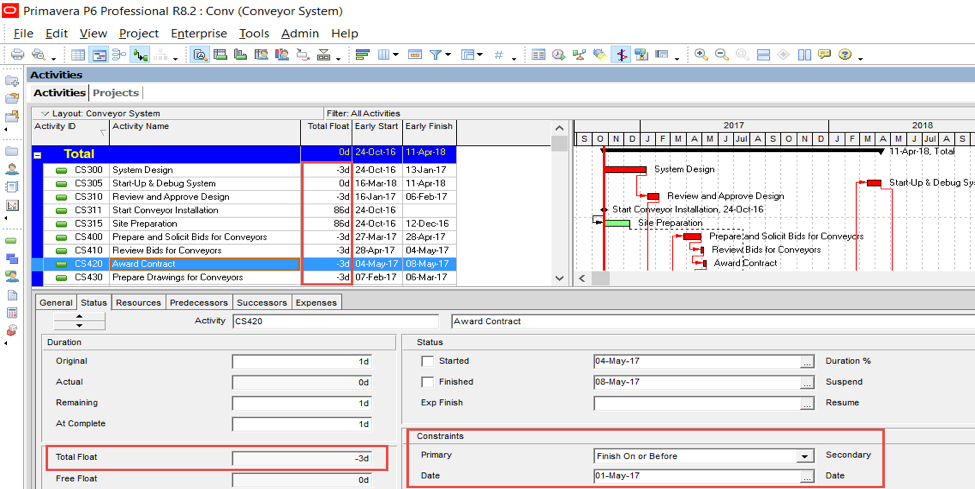Open the Filter dropdown arrow

tap(448, 55)
